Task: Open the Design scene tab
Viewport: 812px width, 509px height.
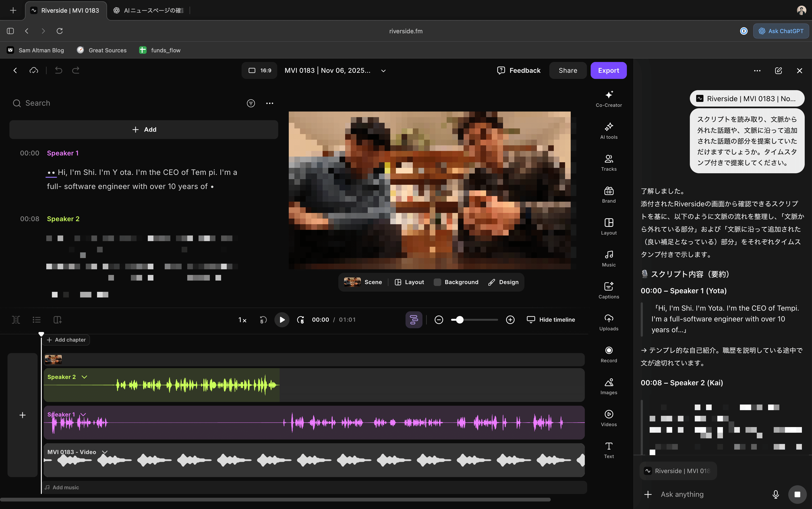Action: tap(503, 282)
